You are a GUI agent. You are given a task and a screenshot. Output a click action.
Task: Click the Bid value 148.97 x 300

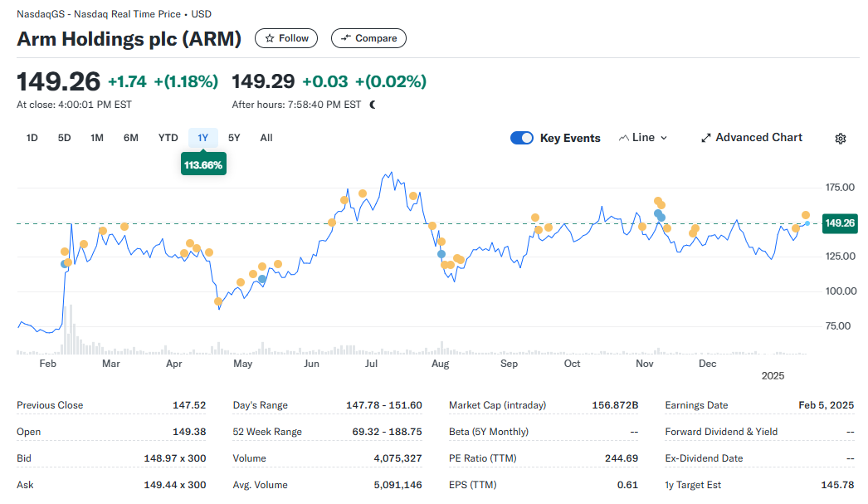point(175,458)
